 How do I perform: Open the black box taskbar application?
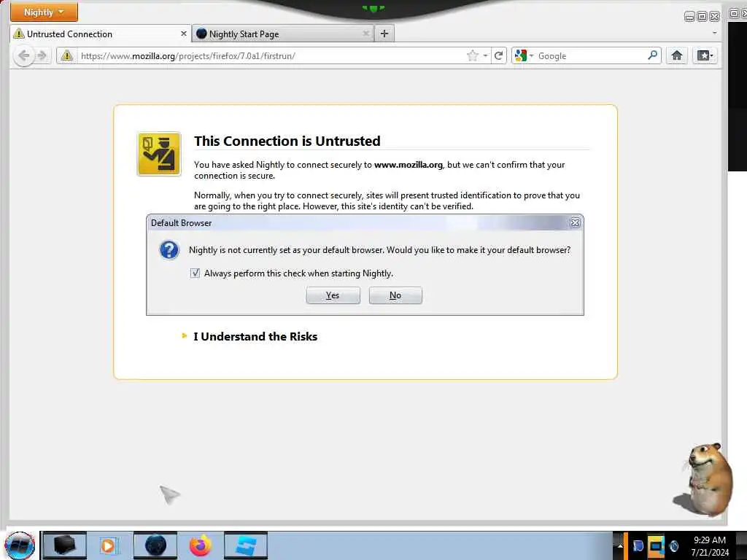click(x=65, y=545)
